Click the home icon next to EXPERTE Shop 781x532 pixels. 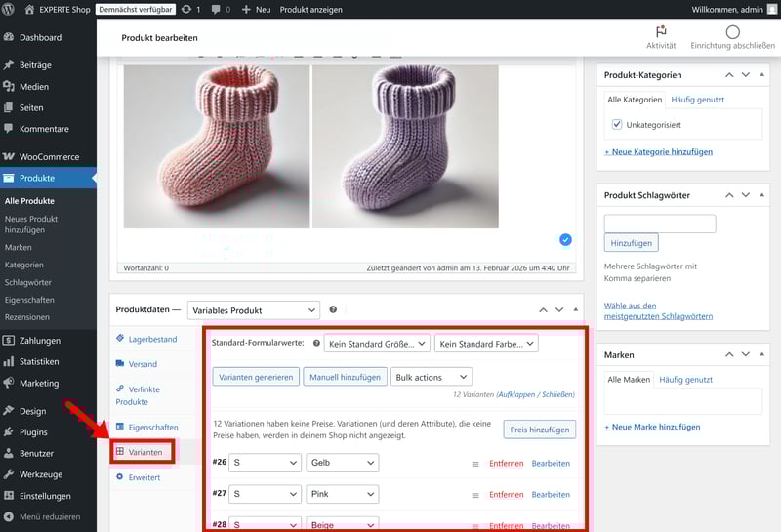[x=29, y=9]
